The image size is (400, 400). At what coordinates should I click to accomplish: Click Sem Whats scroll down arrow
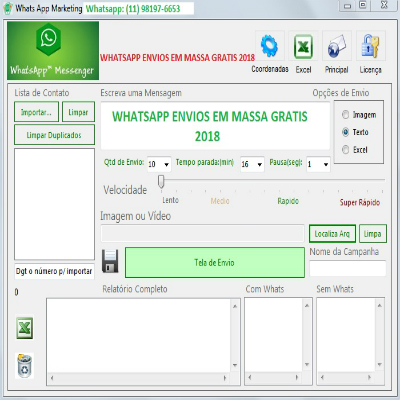tap(379, 364)
